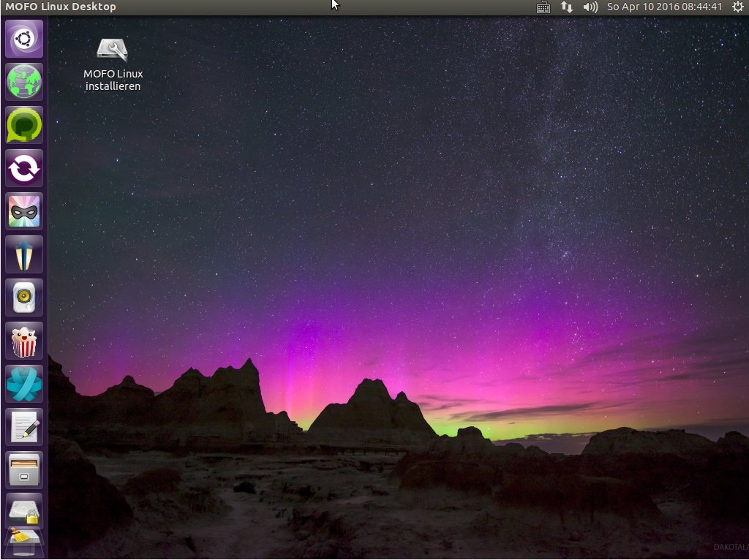The image size is (749, 560).
Task: Launch the blue knot-shaped app icon
Action: point(24,384)
